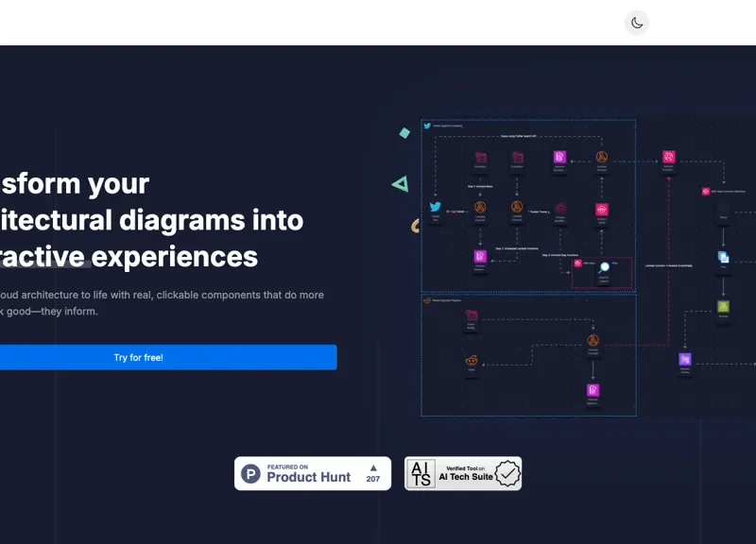This screenshot has width=756, height=544.
Task: Click the pink icon below bottom pipeline Lambda
Action: pyautogui.click(x=593, y=390)
